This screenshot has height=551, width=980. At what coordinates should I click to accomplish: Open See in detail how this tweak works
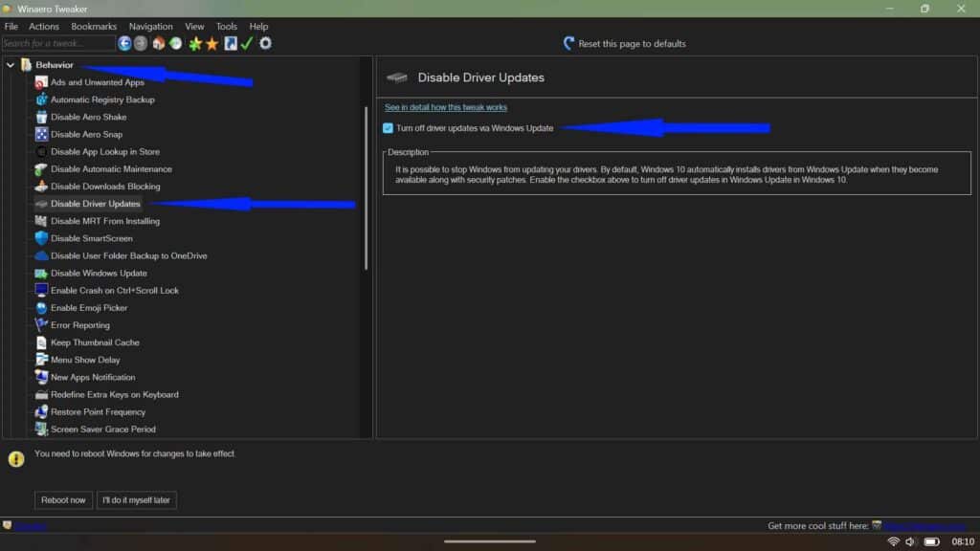coord(446,106)
